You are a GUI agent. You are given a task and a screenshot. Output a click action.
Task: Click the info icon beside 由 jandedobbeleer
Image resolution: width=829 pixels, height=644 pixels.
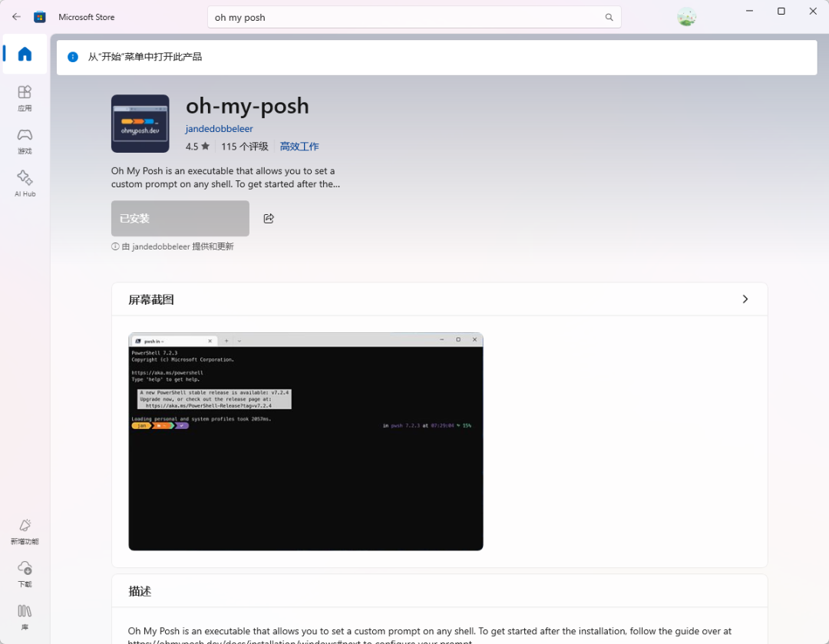115,246
